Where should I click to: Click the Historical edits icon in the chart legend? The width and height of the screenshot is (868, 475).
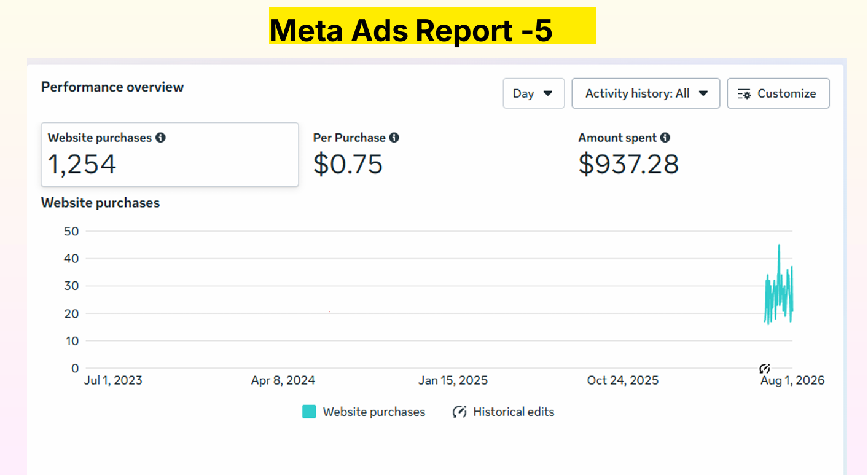459,412
